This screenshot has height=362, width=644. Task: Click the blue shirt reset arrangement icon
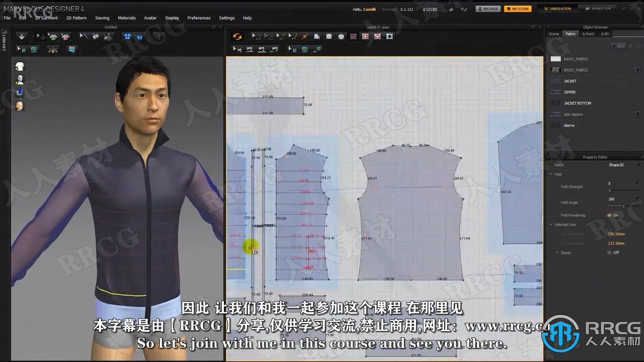pyautogui.click(x=127, y=37)
